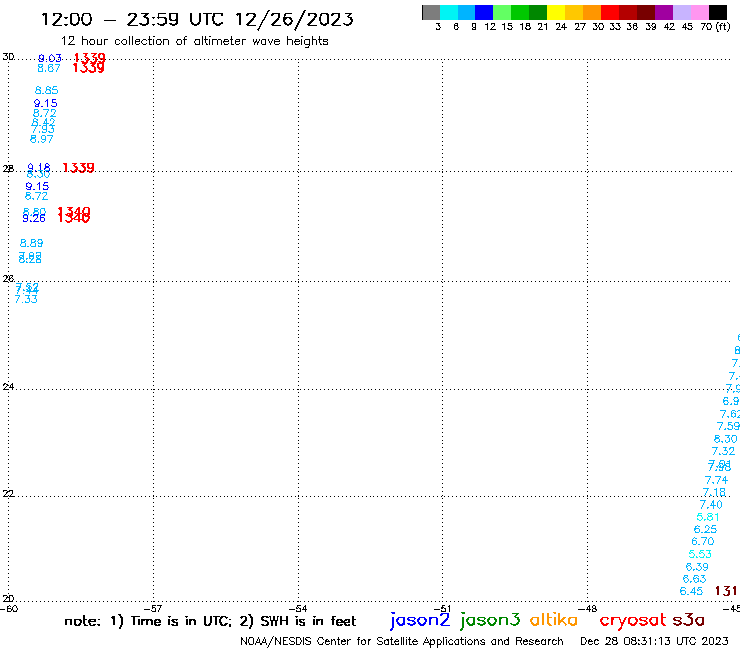Click the note about UTC time and SWH feet
This screenshot has height=650, width=740.
click(x=210, y=621)
